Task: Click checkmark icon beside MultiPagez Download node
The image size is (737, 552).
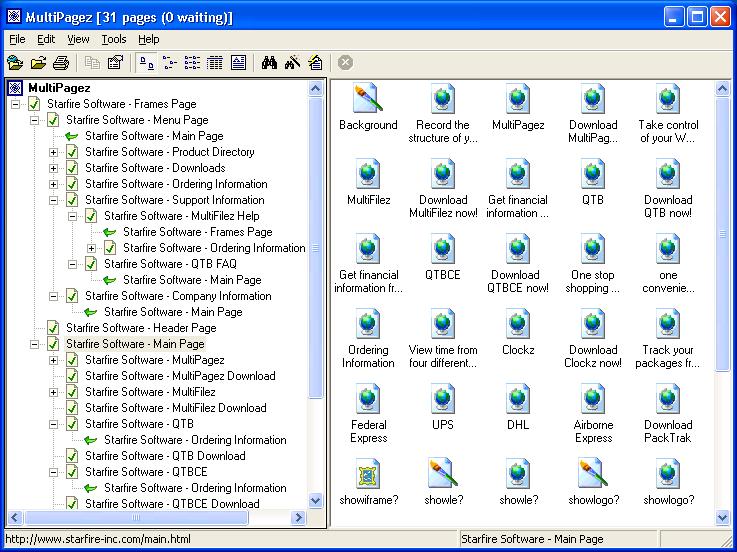Action: [72, 376]
